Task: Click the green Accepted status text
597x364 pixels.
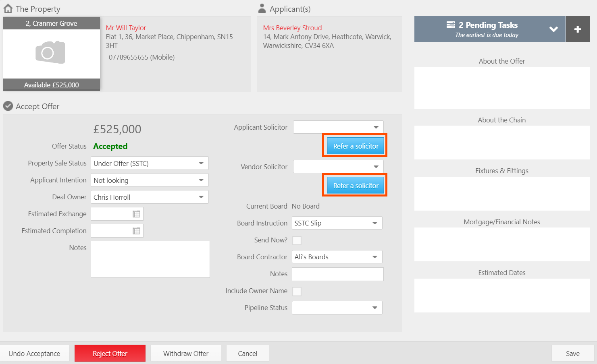Action: (x=110, y=146)
